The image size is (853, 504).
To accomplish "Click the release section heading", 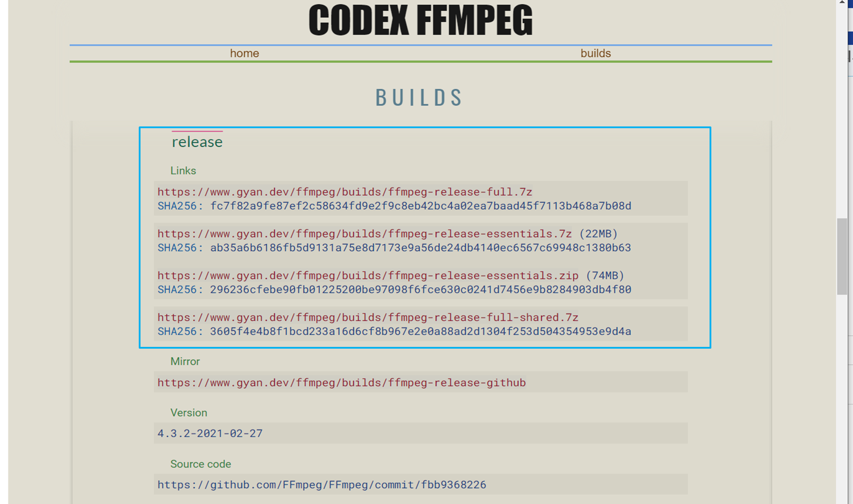I will (197, 142).
